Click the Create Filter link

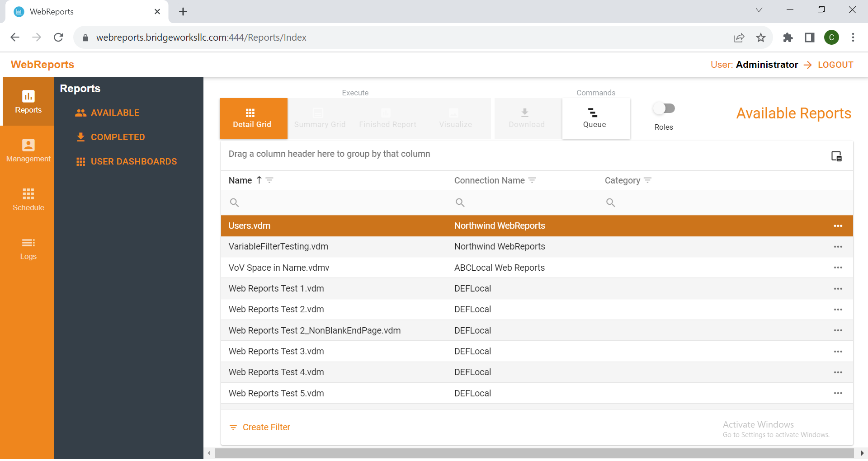pos(260,427)
